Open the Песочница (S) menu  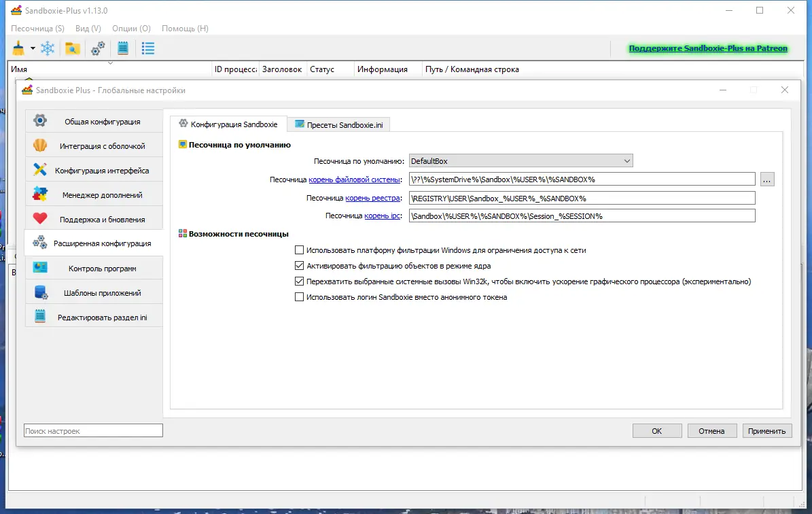37,29
